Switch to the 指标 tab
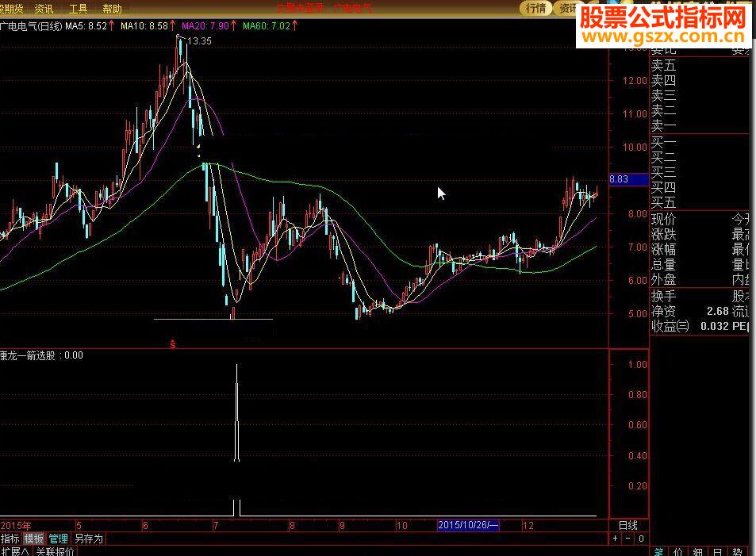Viewport: 756px width, 556px height. (10, 539)
